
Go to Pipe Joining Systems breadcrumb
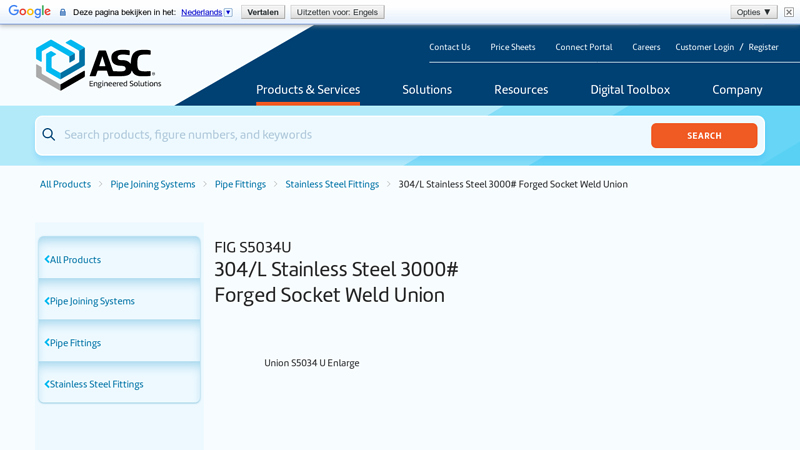[153, 184]
